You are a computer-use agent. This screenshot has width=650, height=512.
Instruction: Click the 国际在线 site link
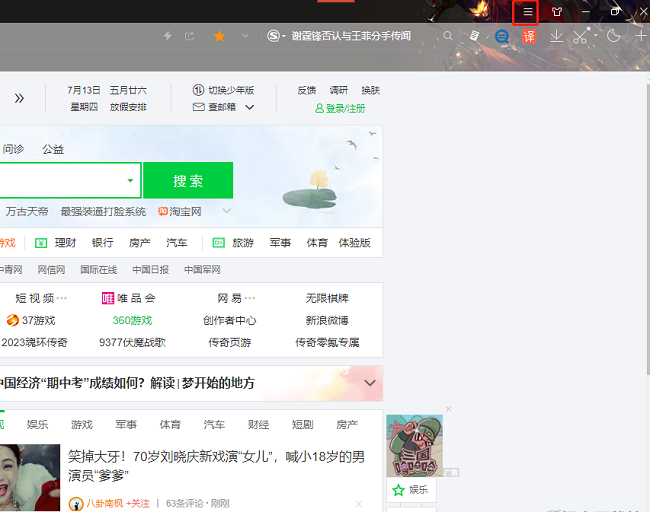[x=99, y=270]
